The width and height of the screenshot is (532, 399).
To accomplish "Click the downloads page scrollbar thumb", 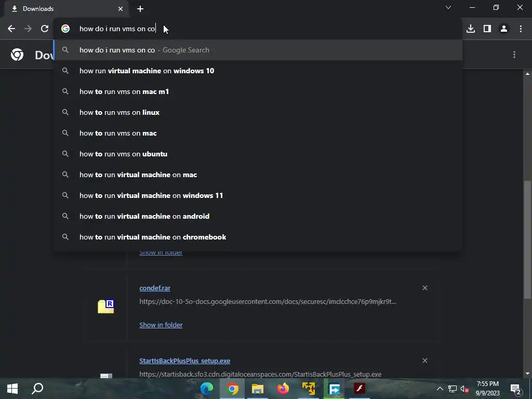I will 527,240.
